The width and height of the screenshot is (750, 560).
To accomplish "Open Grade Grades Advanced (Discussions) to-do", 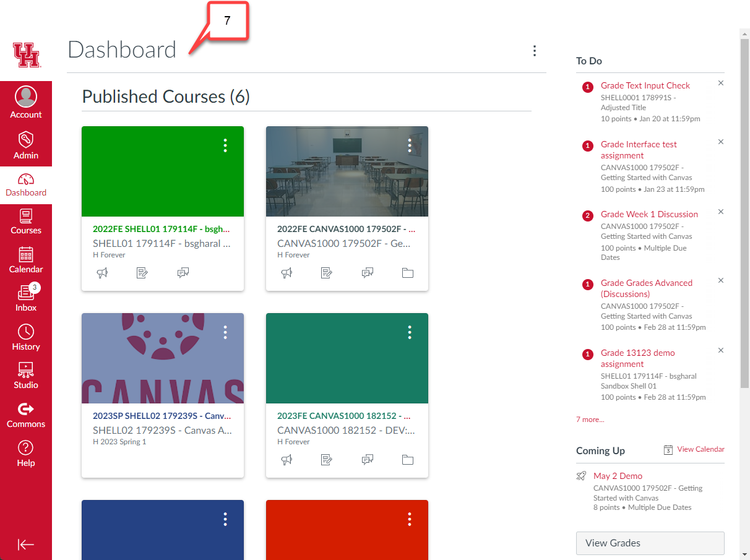I will point(647,288).
